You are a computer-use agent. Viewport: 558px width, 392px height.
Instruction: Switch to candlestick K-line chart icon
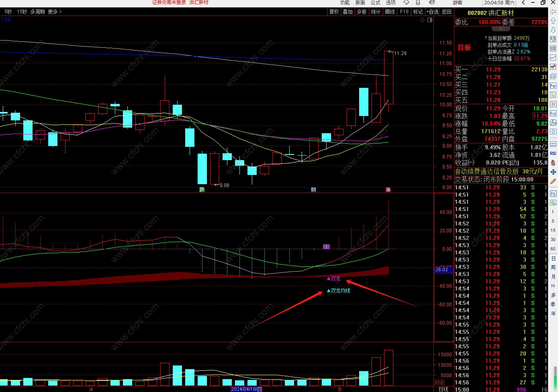pyautogui.click(x=553, y=67)
